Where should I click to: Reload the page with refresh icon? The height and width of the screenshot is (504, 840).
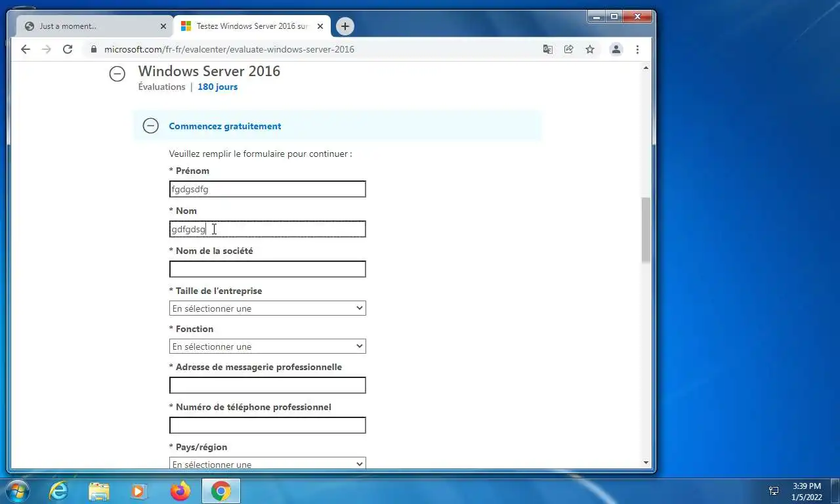(x=67, y=49)
